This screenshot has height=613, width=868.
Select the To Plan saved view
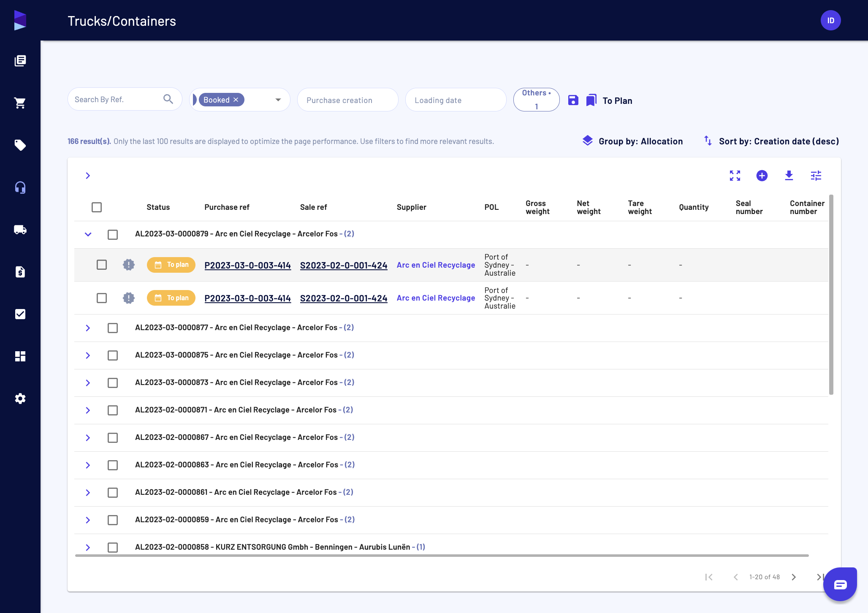(x=617, y=100)
